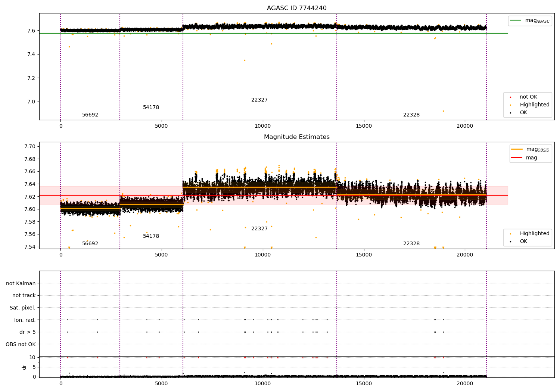Click x-axis tick 5000 under Magnitude Estimates plot

point(162,255)
